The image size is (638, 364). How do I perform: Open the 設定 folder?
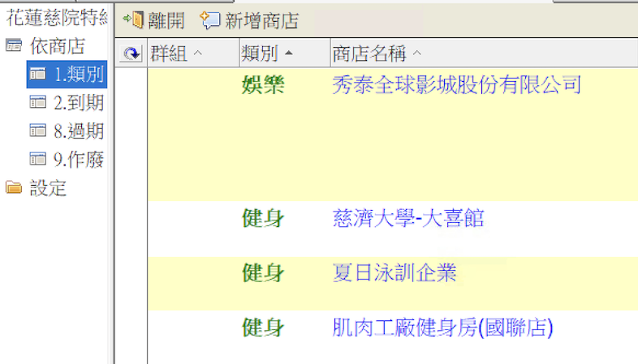[x=48, y=188]
